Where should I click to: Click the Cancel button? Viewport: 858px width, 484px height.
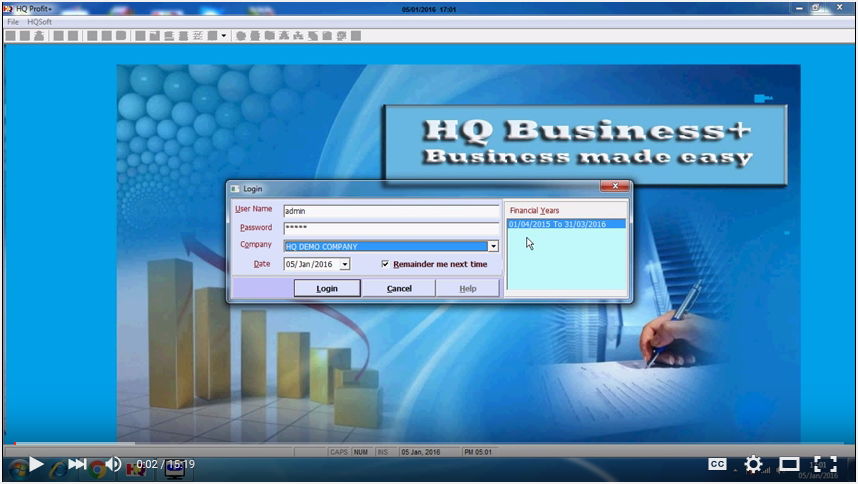coord(399,288)
